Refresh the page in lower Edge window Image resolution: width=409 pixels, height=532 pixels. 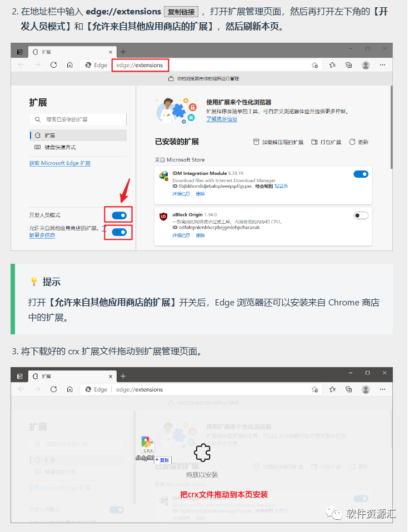(x=54, y=389)
